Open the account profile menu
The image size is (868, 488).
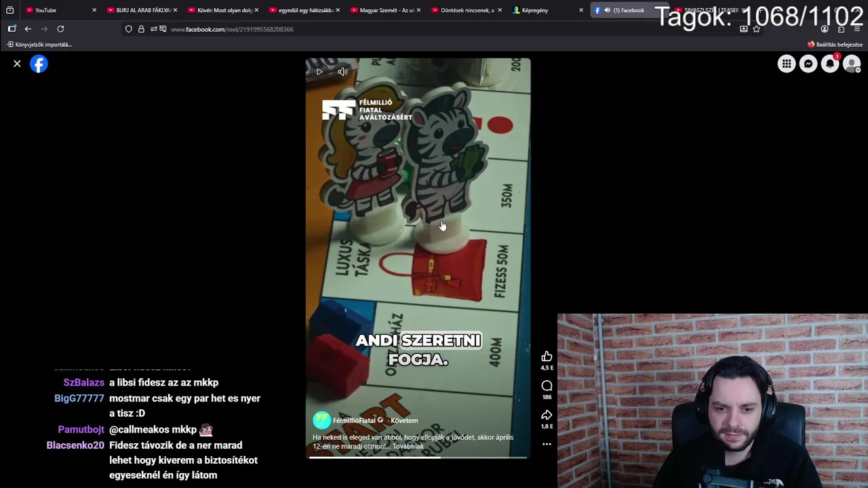(852, 64)
